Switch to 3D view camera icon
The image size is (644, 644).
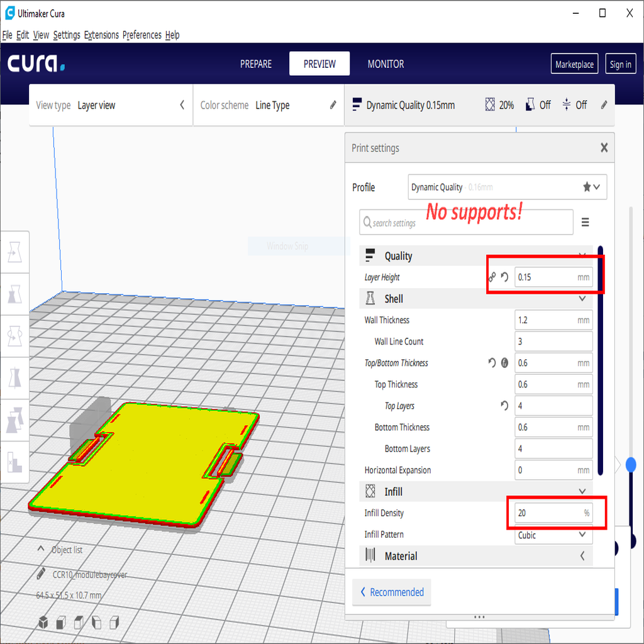(43, 623)
